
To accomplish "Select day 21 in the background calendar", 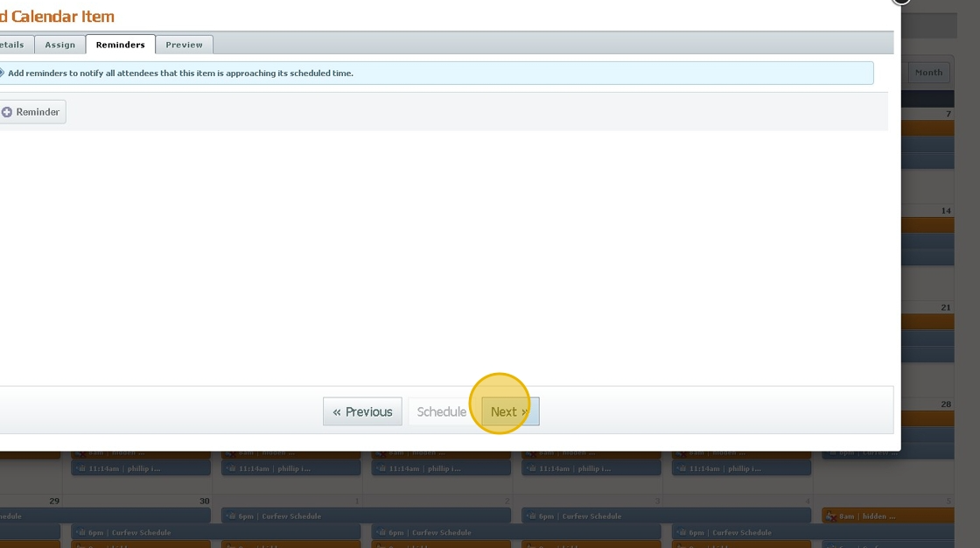I will click(946, 308).
